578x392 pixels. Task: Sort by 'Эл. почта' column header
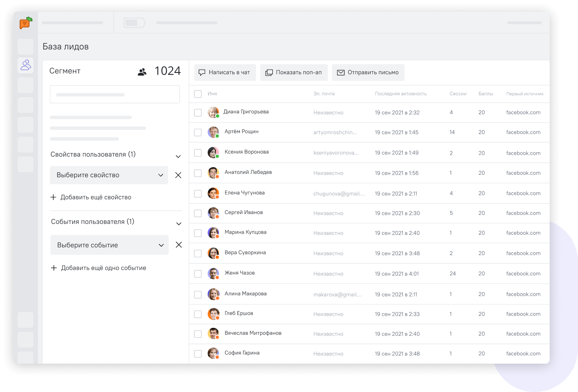click(324, 94)
